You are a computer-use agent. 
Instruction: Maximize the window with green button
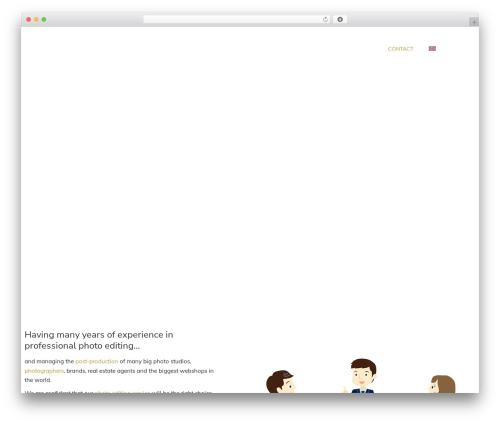44,20
